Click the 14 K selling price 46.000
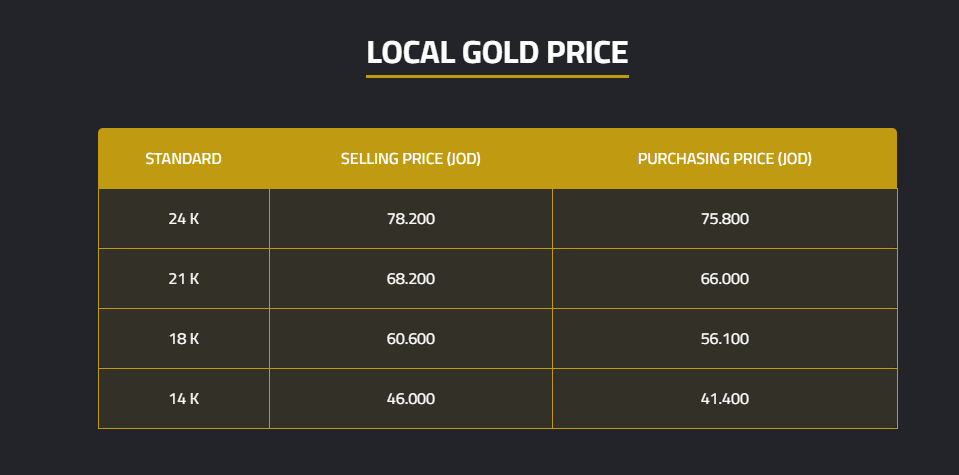The image size is (959, 475). point(410,398)
